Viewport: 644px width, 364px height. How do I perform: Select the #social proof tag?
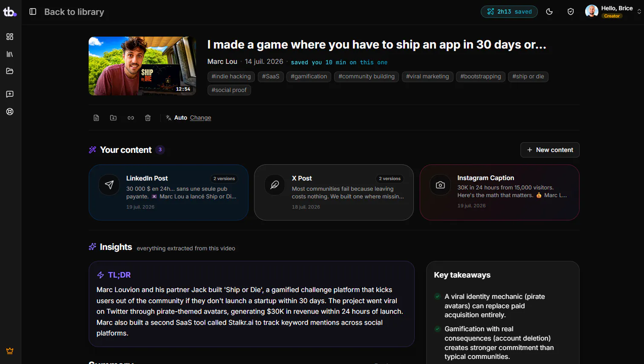[x=229, y=90]
